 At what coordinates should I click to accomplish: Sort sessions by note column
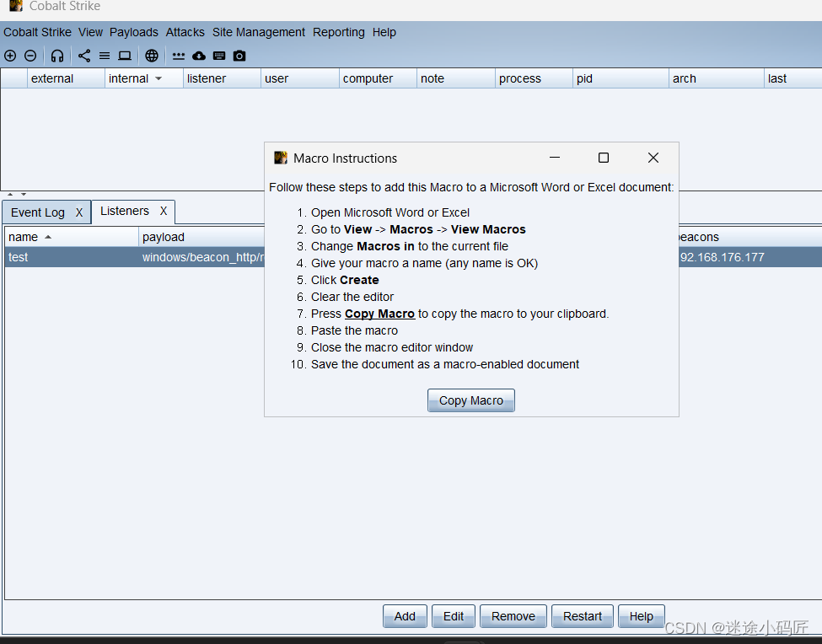[456, 78]
